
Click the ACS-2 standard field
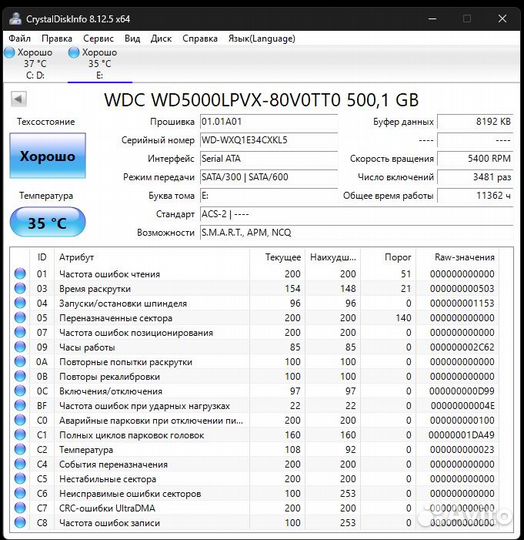tap(356, 214)
